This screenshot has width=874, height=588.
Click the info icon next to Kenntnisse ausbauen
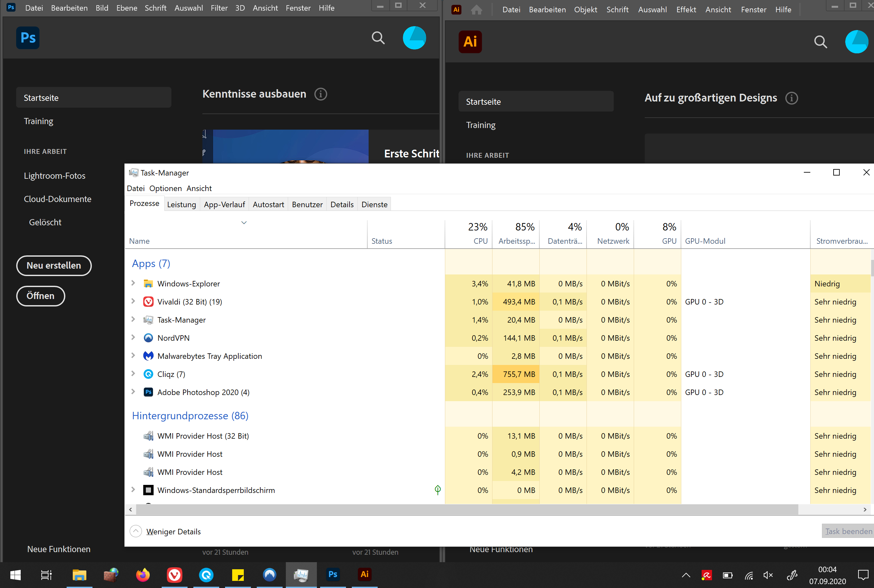click(321, 94)
